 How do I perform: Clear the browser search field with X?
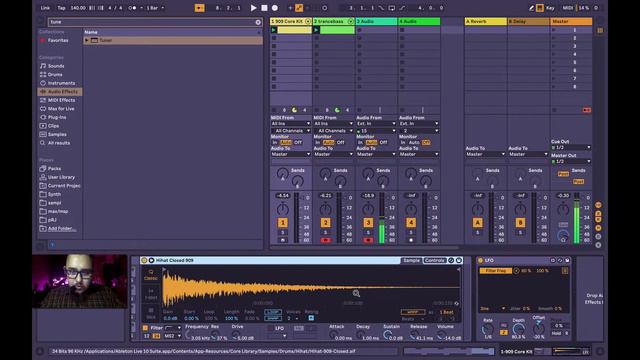click(x=258, y=22)
